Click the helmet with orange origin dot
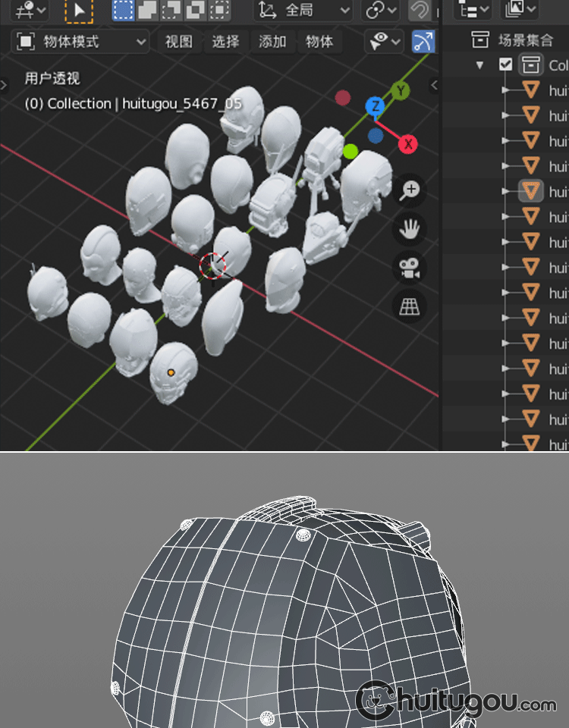 click(x=173, y=373)
